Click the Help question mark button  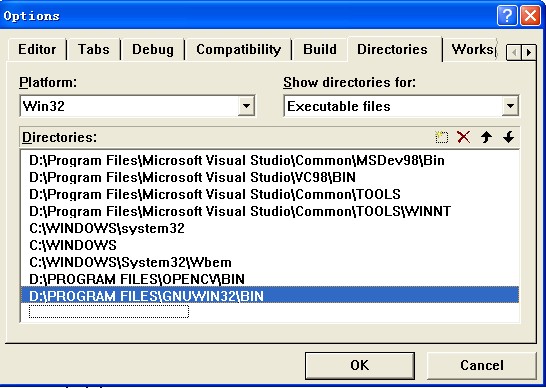[x=507, y=16]
